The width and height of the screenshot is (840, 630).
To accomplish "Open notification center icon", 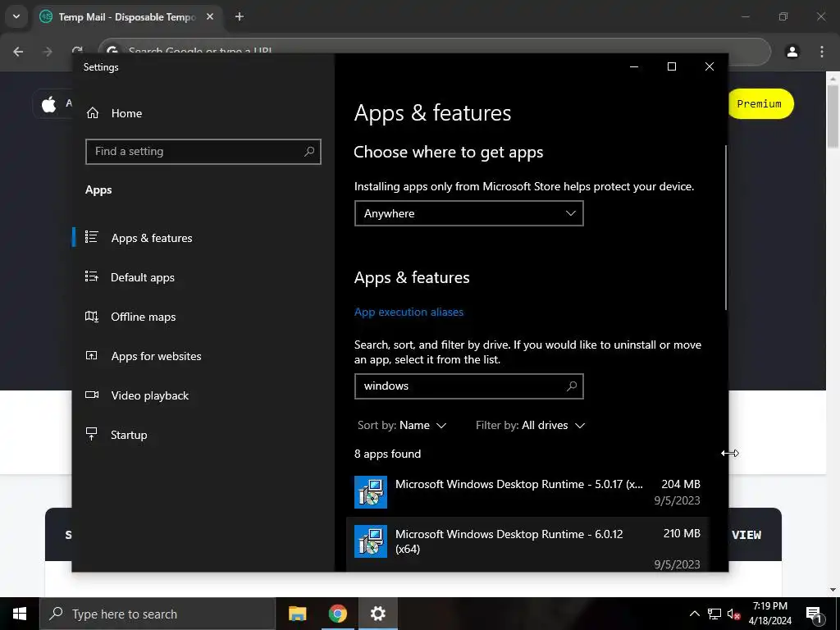I will point(814,614).
